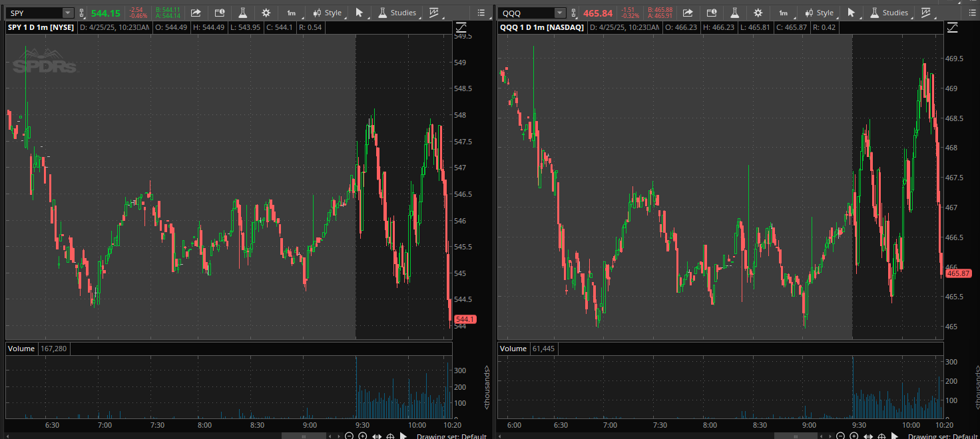Open the Studies menu on SPY chart
The width and height of the screenshot is (980, 439).
pos(397,13)
